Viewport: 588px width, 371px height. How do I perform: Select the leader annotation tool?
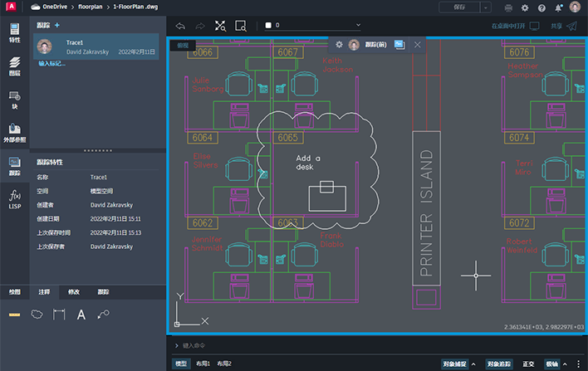103,315
